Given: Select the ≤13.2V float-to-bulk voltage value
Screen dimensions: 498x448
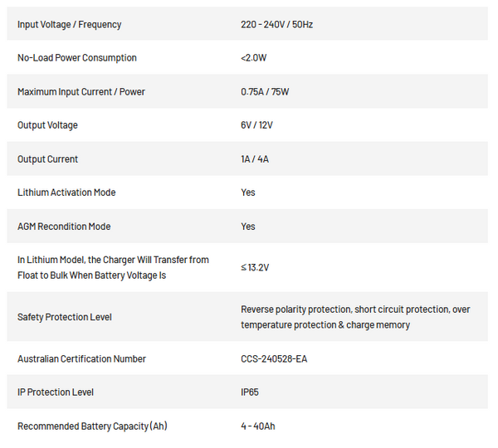Looking at the screenshot, I should pos(255,268).
